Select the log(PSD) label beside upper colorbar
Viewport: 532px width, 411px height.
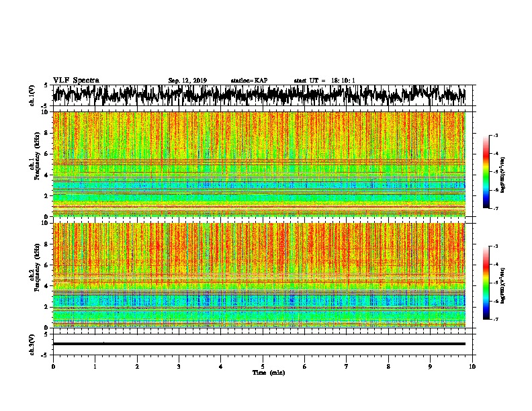click(502, 175)
